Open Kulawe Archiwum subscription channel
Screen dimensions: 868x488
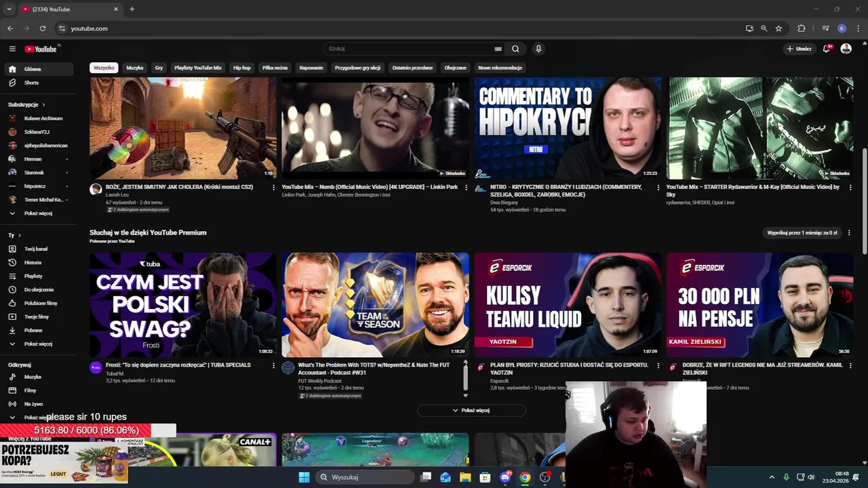pyautogui.click(x=38, y=119)
